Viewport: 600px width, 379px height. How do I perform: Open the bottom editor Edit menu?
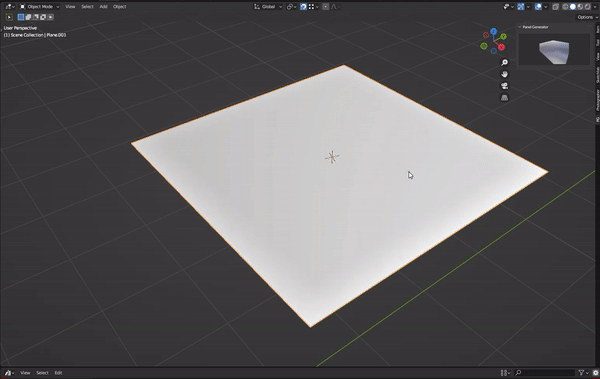(x=58, y=372)
